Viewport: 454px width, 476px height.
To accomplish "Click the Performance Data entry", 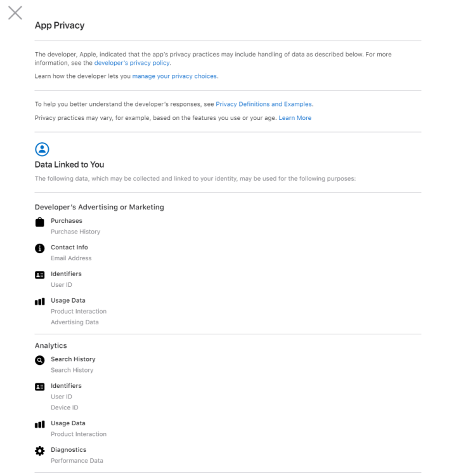I will coord(77,461).
